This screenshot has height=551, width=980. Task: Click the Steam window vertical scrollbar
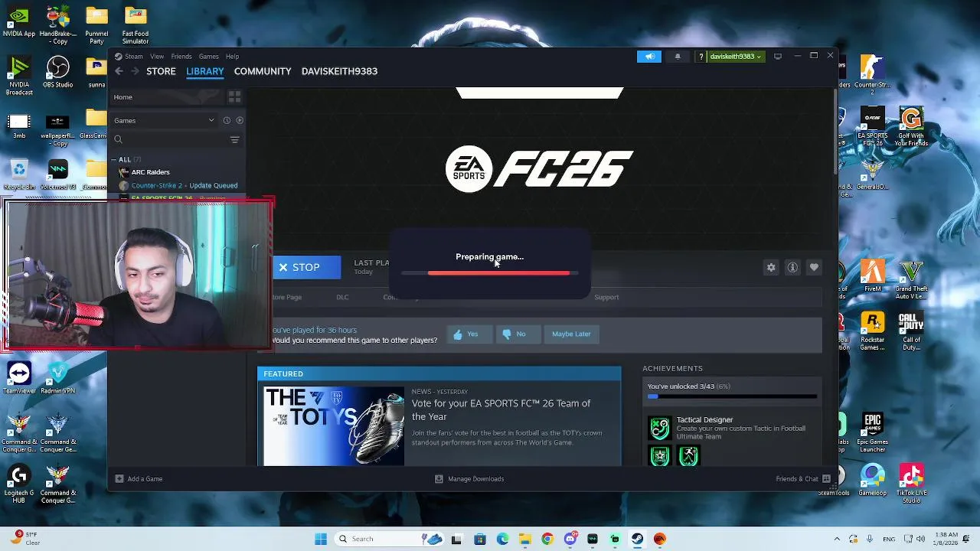[x=835, y=132]
